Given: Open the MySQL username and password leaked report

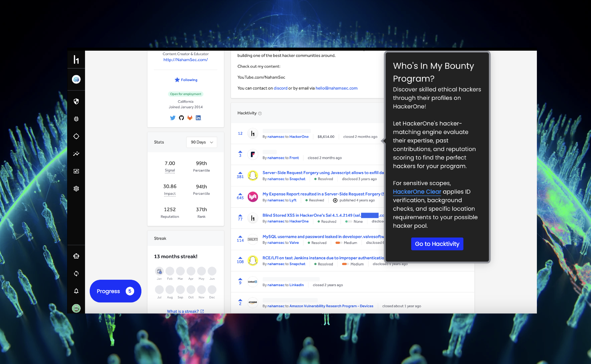Looking at the screenshot, I should pyautogui.click(x=323, y=236).
